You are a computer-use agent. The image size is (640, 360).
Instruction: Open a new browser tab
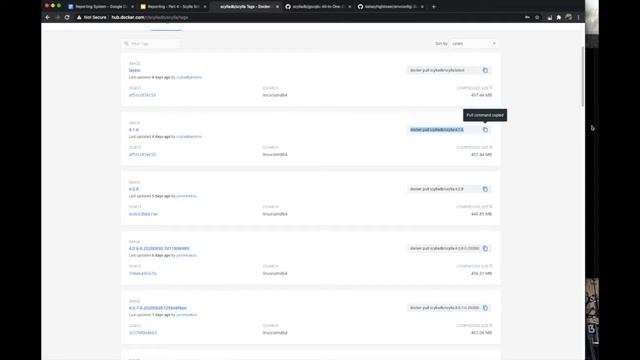pos(433,7)
